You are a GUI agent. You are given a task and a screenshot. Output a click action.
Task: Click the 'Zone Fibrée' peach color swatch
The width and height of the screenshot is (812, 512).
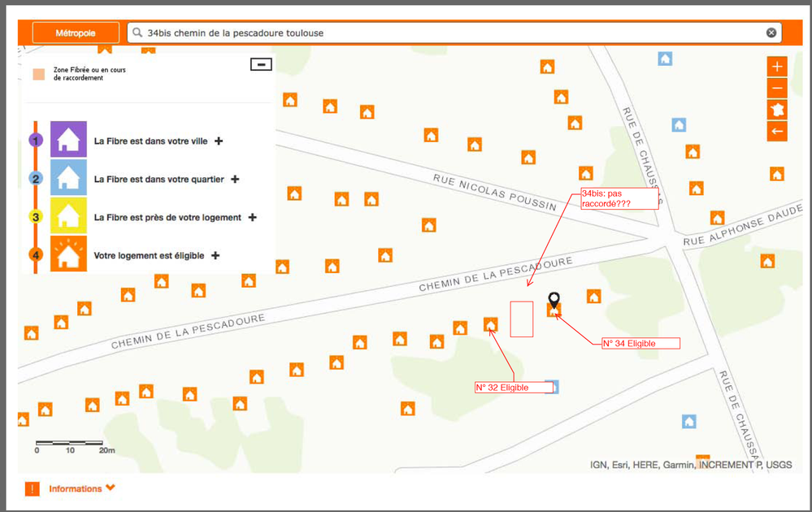pos(38,75)
